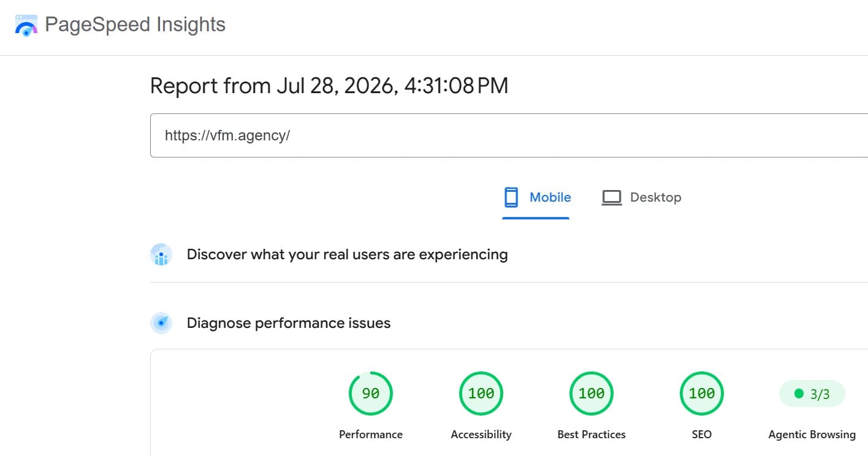Viewport: 868px width, 456px height.
Task: Select the Diagnose performance issues heading
Action: coord(289,323)
